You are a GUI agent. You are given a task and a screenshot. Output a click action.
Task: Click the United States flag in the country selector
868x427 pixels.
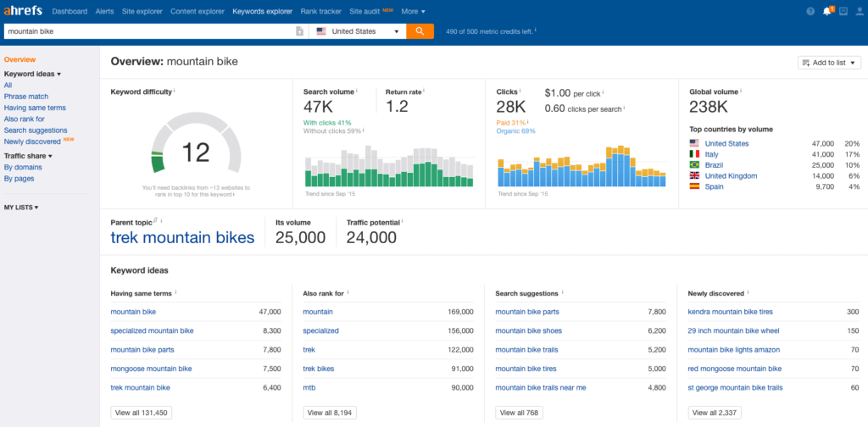(321, 31)
